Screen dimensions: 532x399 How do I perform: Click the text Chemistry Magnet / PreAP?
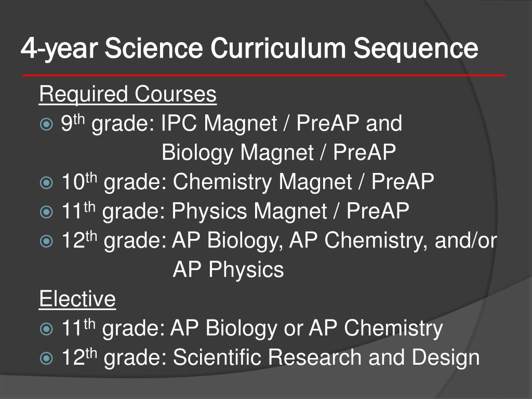point(303,182)
